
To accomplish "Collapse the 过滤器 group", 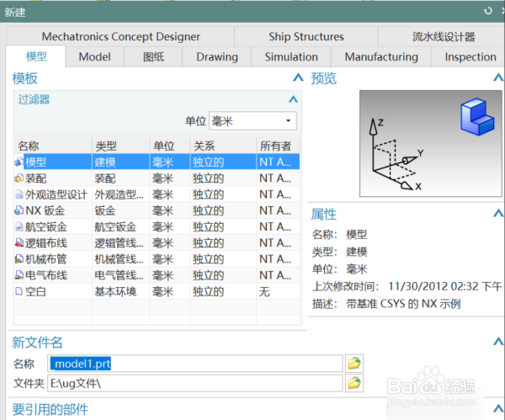I will tap(293, 99).
